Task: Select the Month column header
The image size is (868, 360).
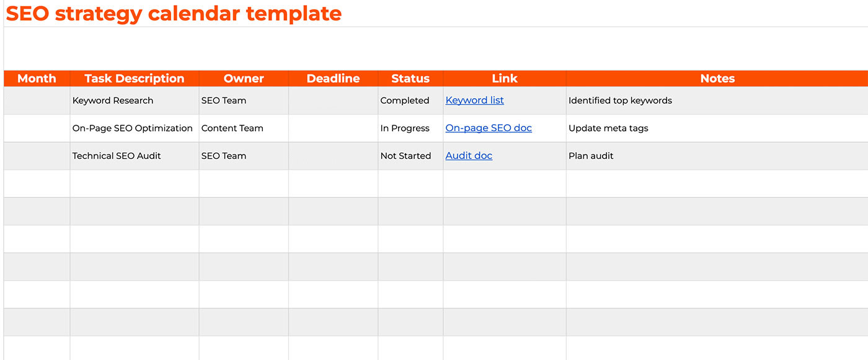Action: (37, 79)
